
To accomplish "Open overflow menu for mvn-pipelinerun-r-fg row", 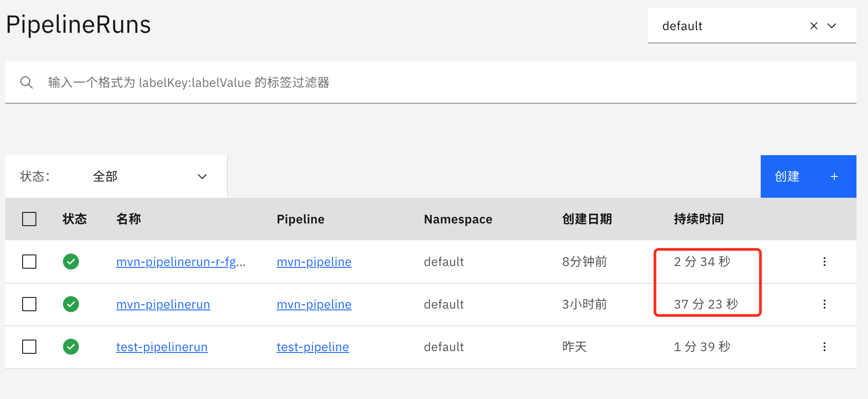I will coord(824,262).
